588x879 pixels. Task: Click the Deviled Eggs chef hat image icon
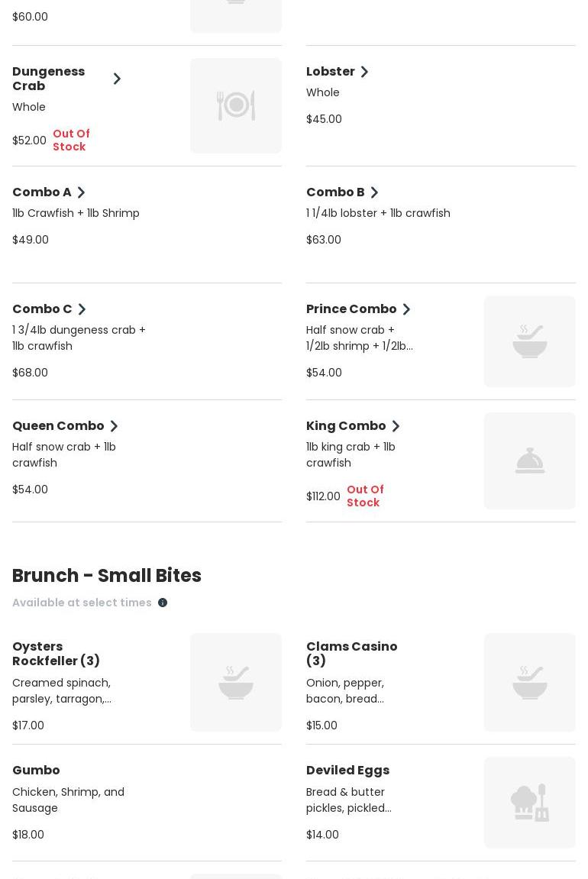[x=529, y=802]
